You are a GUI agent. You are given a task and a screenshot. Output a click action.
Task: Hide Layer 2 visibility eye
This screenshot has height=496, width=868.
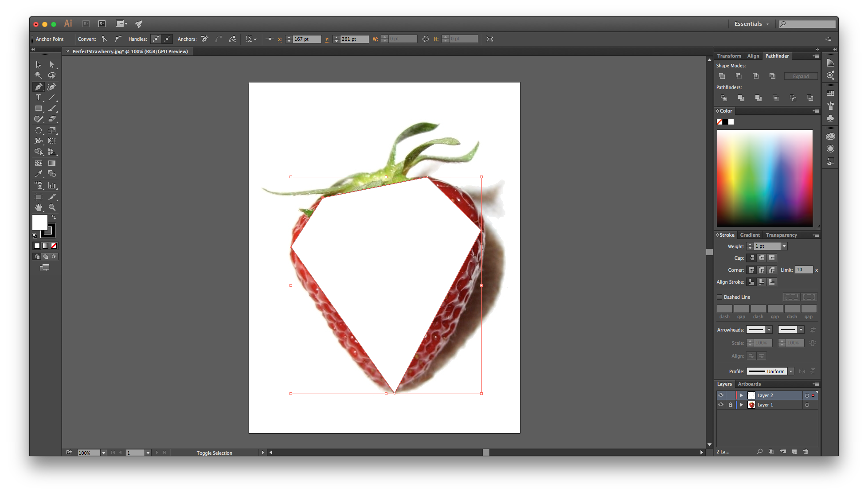(x=721, y=395)
